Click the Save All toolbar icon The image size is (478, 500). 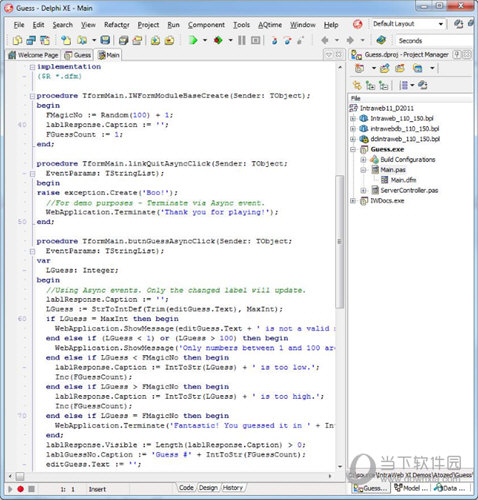[123, 40]
